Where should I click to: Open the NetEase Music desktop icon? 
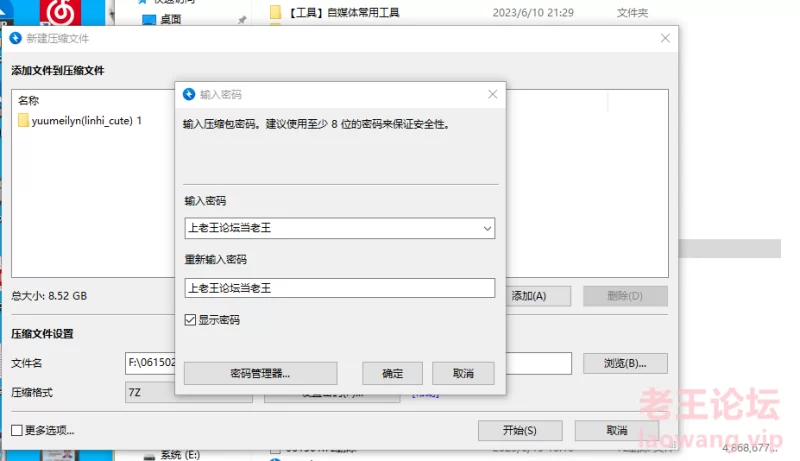(59, 13)
